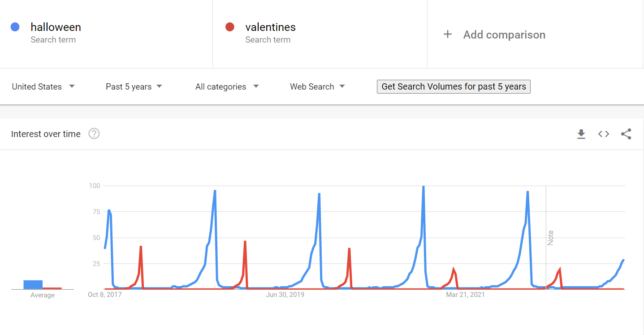Screen dimensions: 644x335
Task: Click the red valentines color dot
Action: click(x=230, y=27)
